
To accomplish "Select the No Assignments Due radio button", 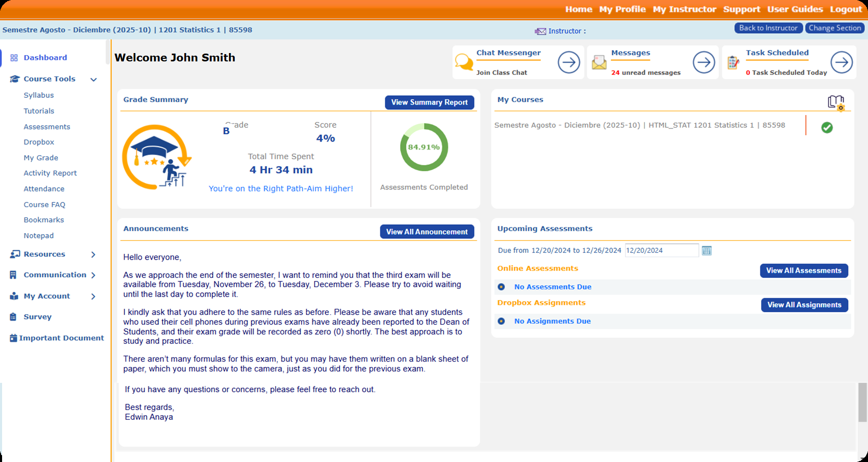I will [501, 321].
